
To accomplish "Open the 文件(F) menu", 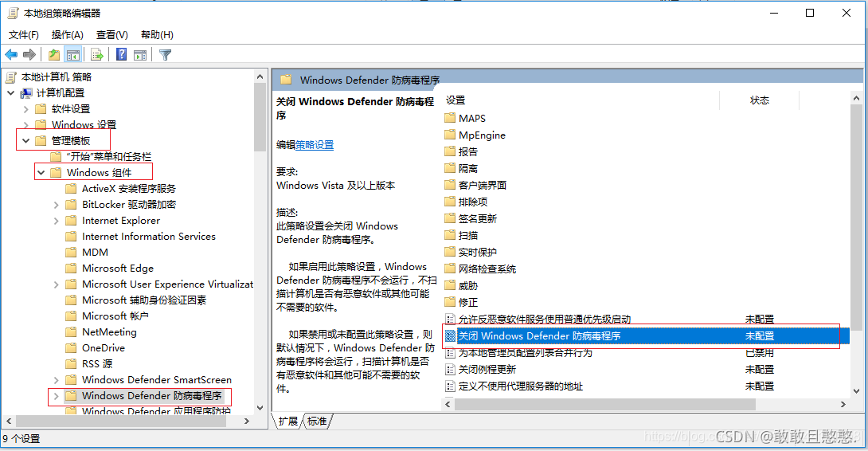I will coord(24,35).
